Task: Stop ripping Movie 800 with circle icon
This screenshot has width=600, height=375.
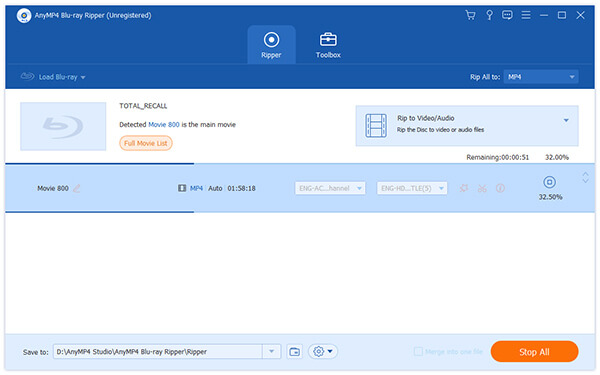Action: [x=549, y=182]
